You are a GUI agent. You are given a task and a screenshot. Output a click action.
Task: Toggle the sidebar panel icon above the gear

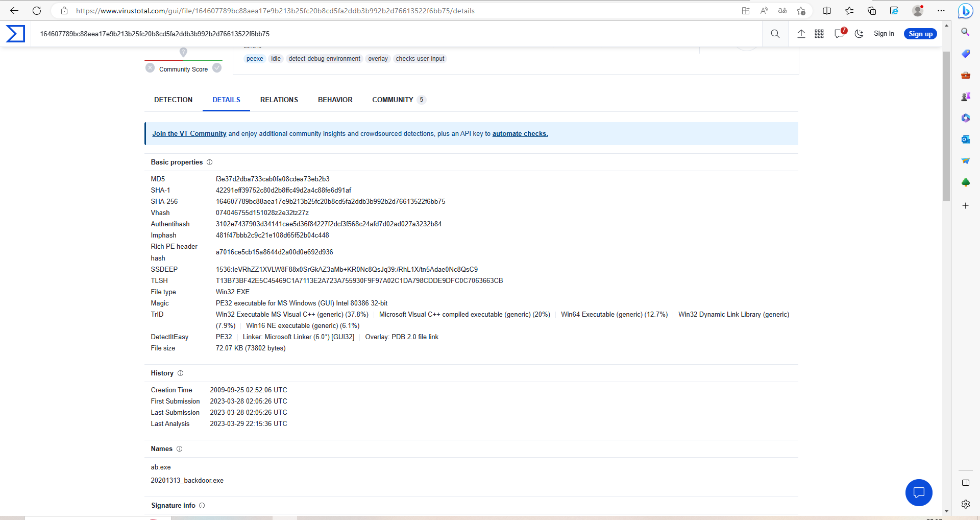click(x=965, y=483)
